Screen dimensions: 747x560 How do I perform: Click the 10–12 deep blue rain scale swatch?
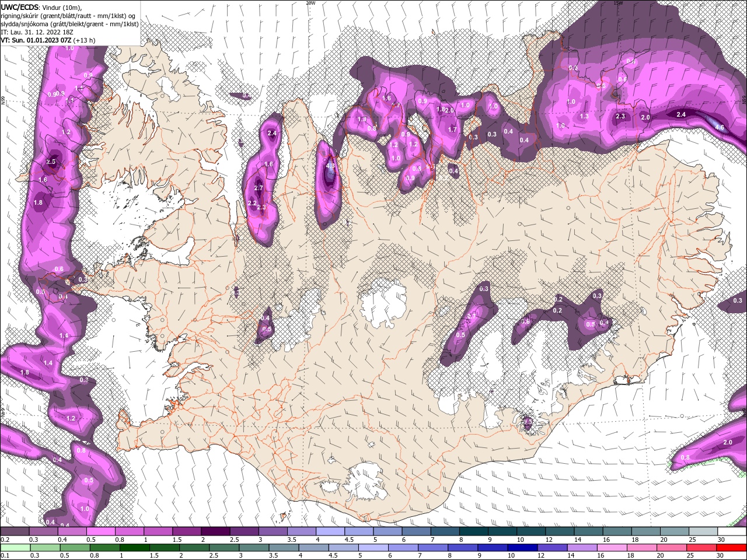tap(523, 548)
